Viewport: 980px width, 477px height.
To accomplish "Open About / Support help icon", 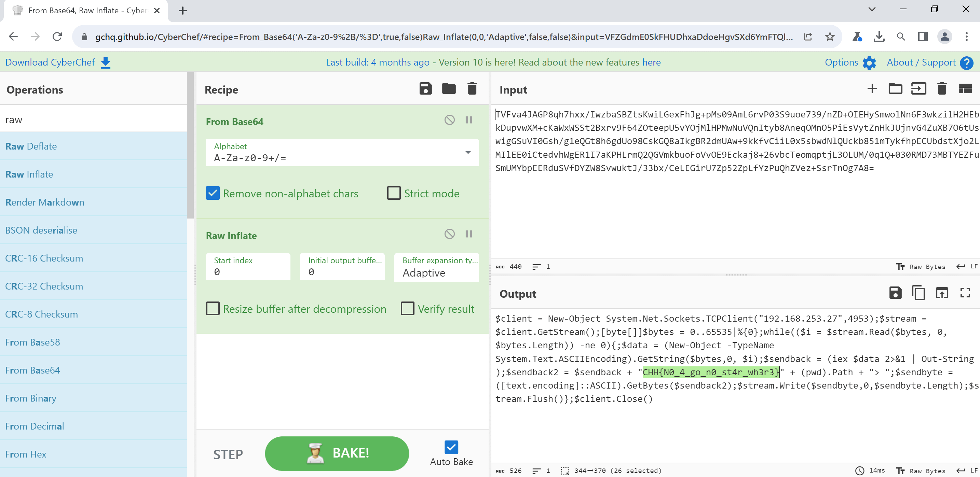I will tap(966, 63).
